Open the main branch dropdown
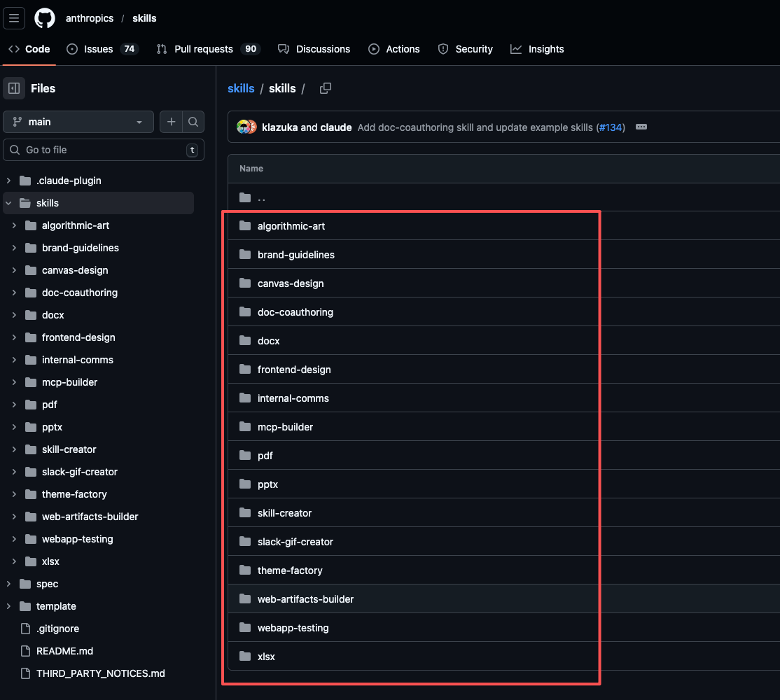The width and height of the screenshot is (780, 700). pyautogui.click(x=78, y=122)
